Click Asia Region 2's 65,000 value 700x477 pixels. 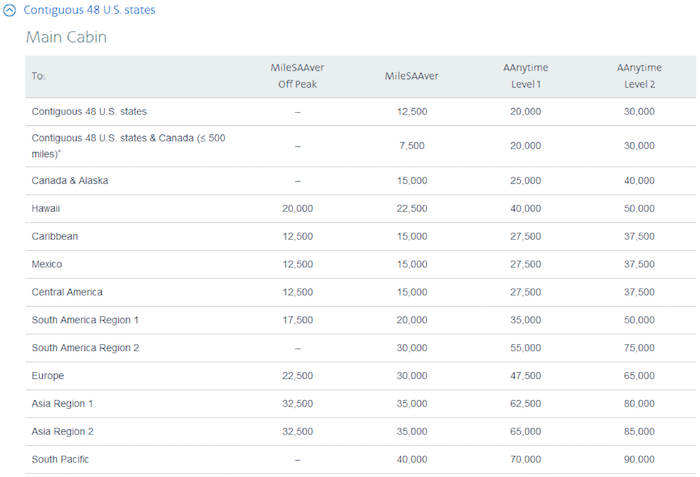(x=525, y=431)
